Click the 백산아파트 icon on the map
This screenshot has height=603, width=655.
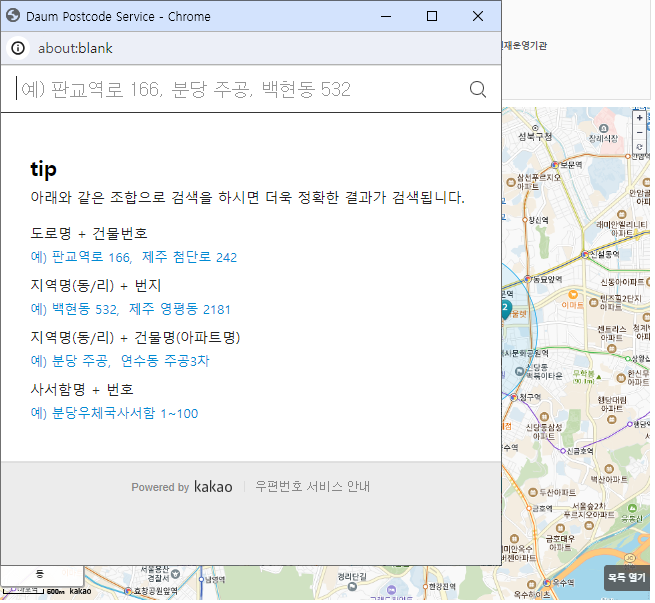coord(609,469)
